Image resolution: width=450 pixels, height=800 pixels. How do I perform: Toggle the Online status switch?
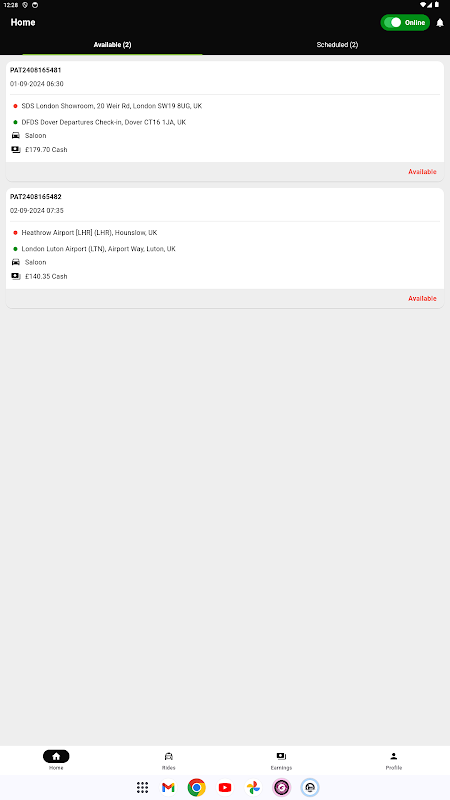click(405, 22)
